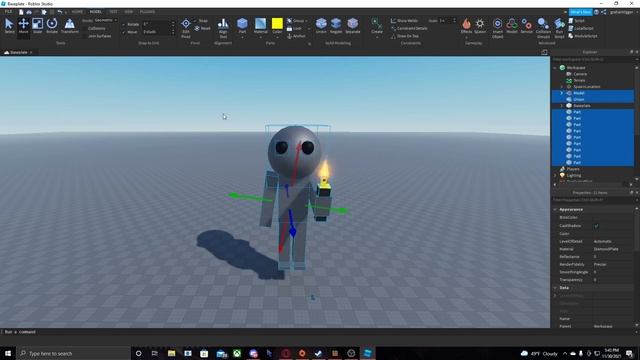
Task: Switch to the TEST ribbon tab
Action: pos(113,12)
